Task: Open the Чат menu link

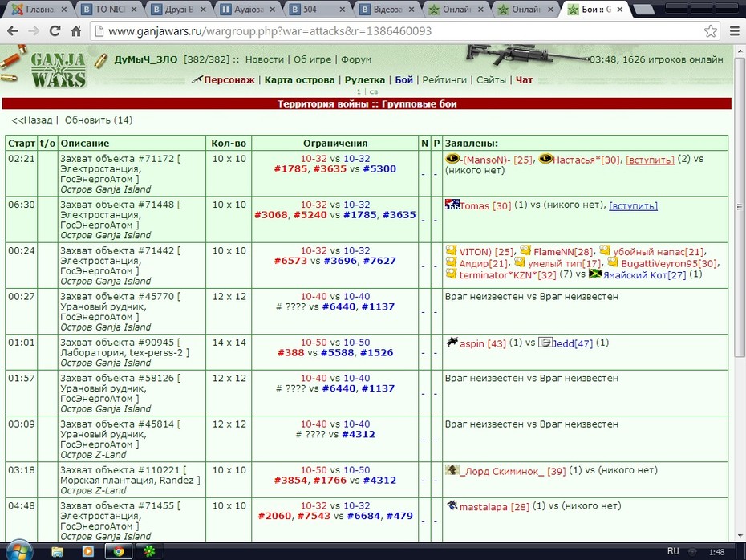Action: pyautogui.click(x=524, y=80)
